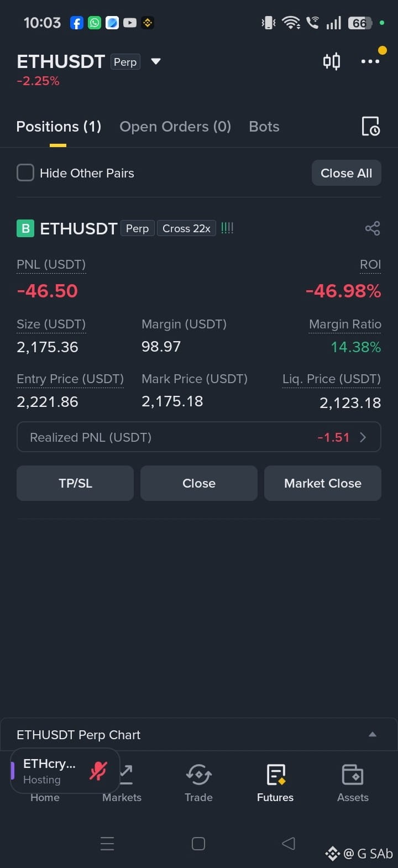Open the ETHcry... Hosting live widget
The height and width of the screenshot is (868, 398).
[65, 771]
